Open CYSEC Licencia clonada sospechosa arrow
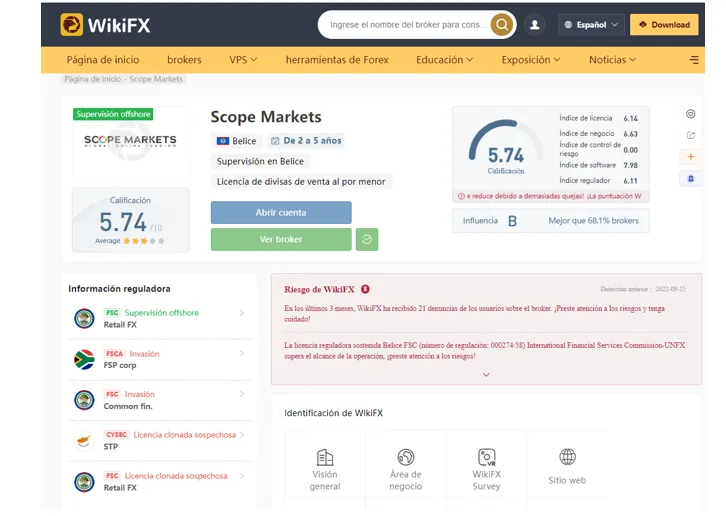 242,435
